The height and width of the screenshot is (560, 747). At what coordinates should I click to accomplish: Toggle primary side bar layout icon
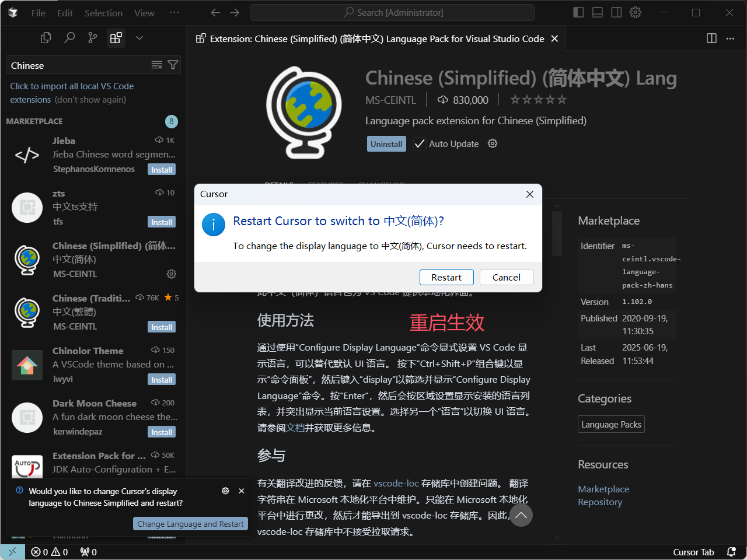click(578, 12)
